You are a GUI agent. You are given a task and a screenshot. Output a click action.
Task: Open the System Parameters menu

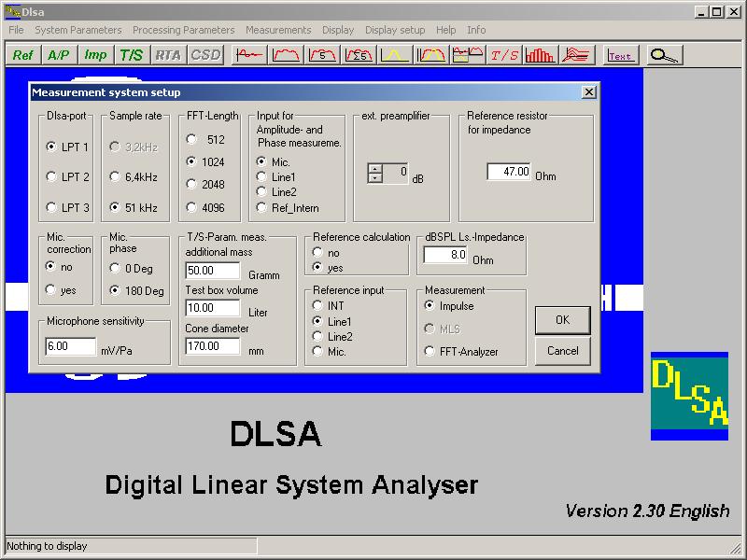(x=78, y=30)
